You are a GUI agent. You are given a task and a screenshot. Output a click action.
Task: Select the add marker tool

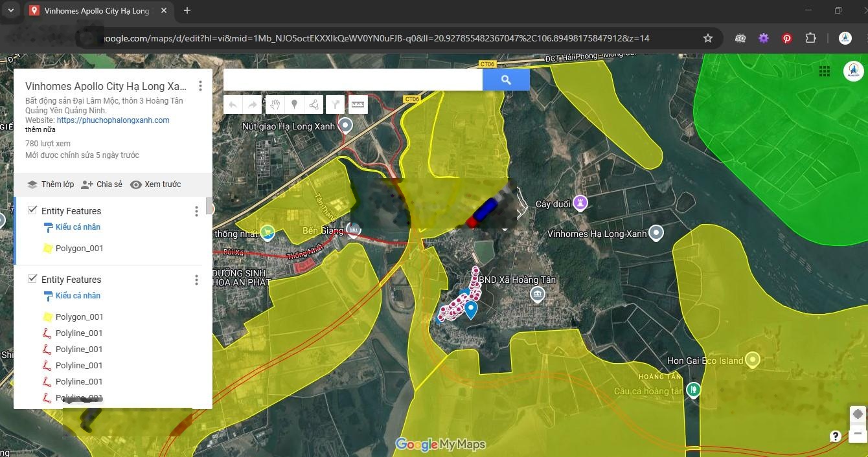294,105
